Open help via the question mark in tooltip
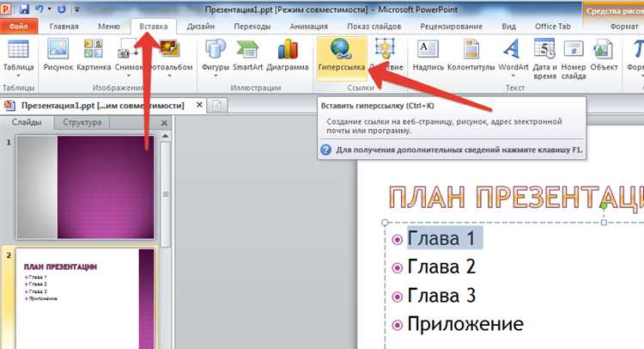The width and height of the screenshot is (644, 349). coord(325,150)
